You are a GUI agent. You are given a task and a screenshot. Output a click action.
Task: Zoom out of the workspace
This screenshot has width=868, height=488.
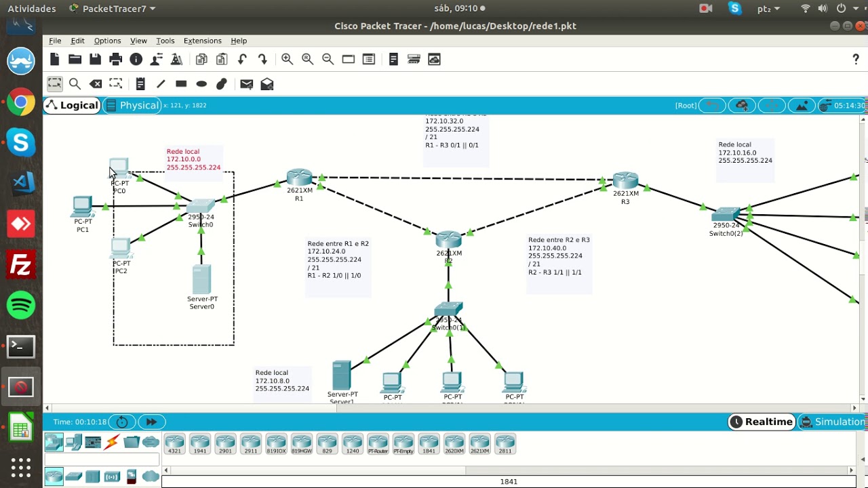click(x=328, y=60)
